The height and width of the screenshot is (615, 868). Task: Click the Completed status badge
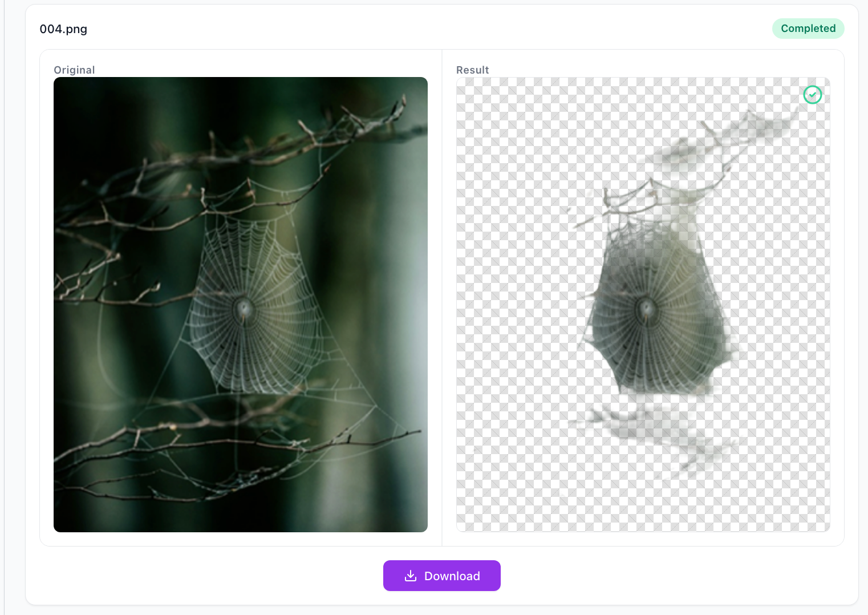(x=808, y=29)
